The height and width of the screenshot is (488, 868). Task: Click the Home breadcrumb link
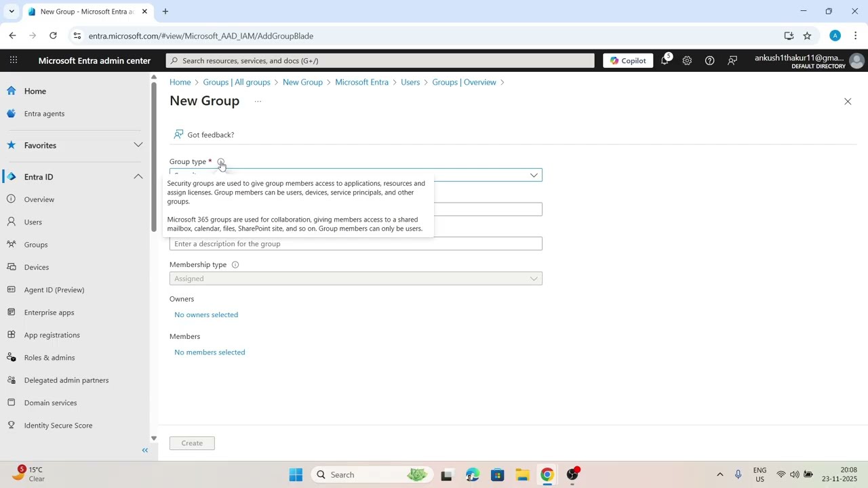click(x=180, y=82)
